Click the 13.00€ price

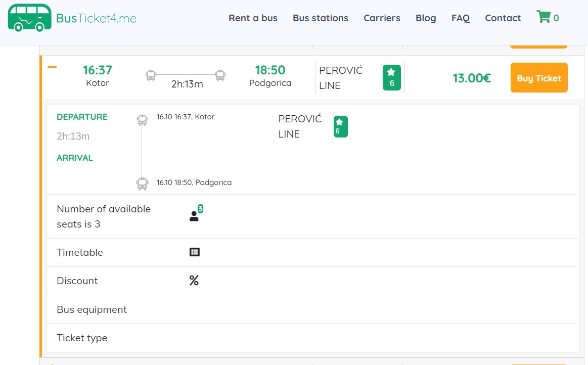click(x=472, y=78)
